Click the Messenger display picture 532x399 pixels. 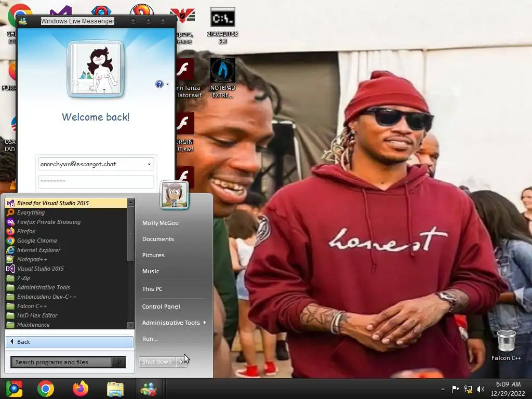click(x=96, y=69)
